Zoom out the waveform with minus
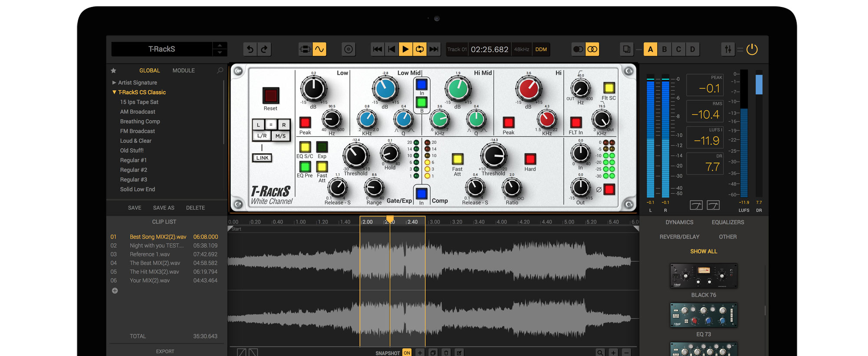The image size is (868, 356). point(626,353)
